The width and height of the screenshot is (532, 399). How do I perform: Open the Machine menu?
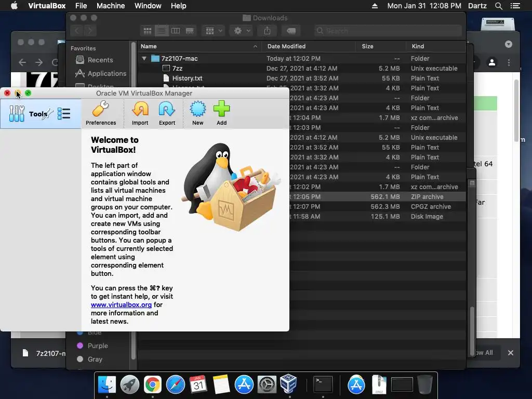[x=111, y=6]
